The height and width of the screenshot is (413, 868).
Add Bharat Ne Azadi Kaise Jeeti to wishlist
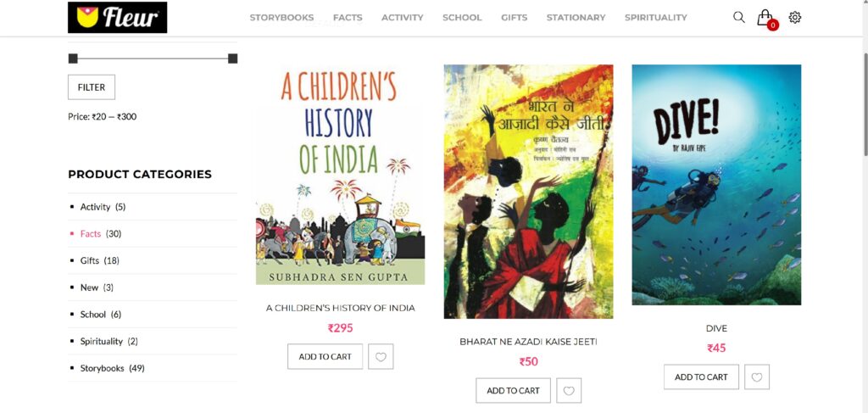(x=569, y=391)
